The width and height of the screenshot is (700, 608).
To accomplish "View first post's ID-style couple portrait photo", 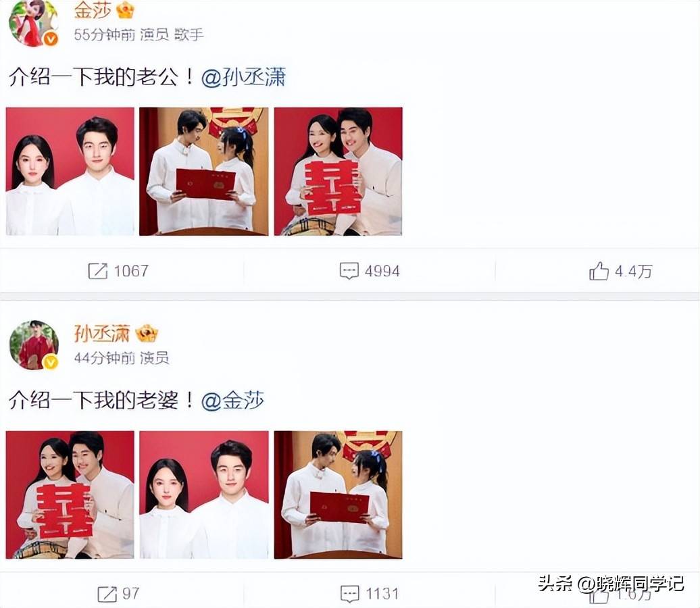I will tap(70, 172).
